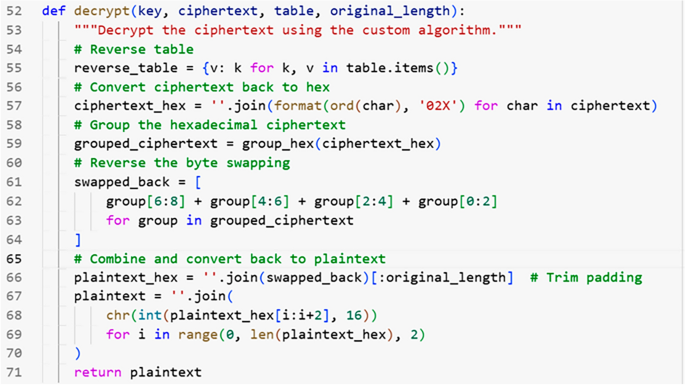Click the closing parenthesis on line 70
The height and width of the screenshot is (385, 685).
(78, 354)
